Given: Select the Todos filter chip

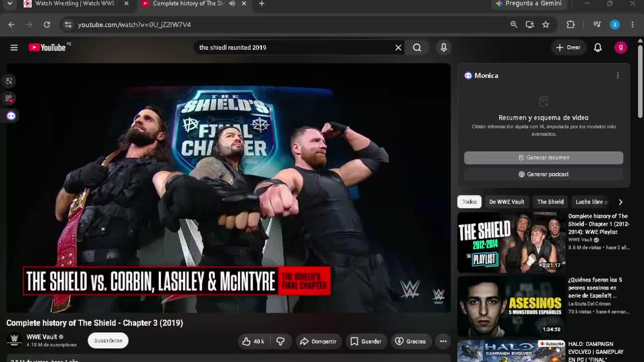Looking at the screenshot, I should [x=469, y=202].
